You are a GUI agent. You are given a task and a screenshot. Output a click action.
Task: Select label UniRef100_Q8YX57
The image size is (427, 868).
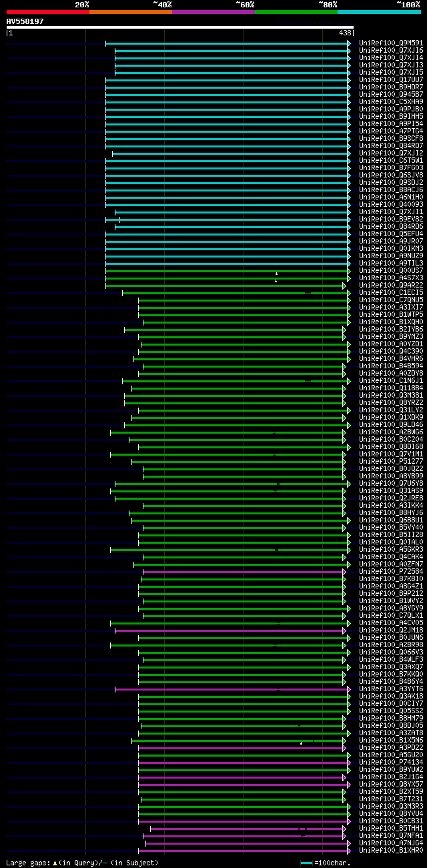pos(391,785)
